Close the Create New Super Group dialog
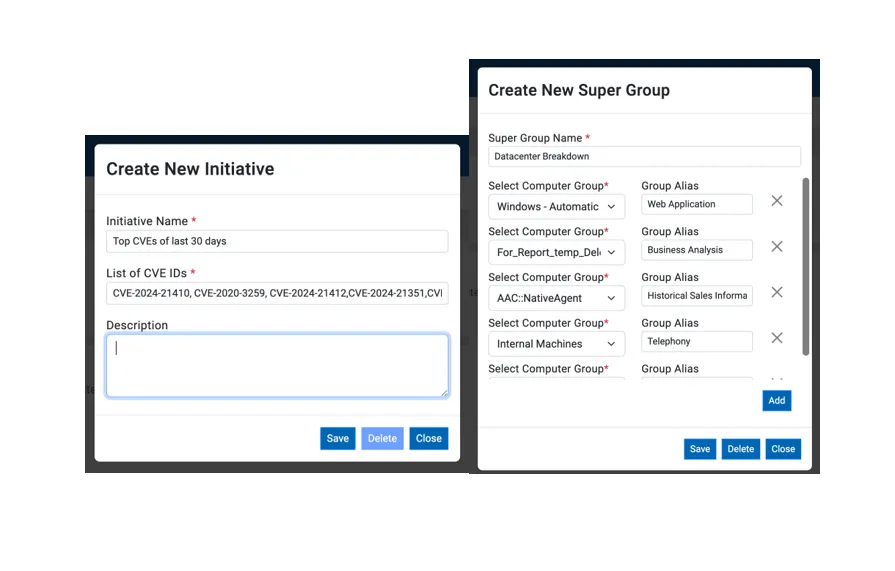Screen dimensions: 895x571 tap(783, 449)
